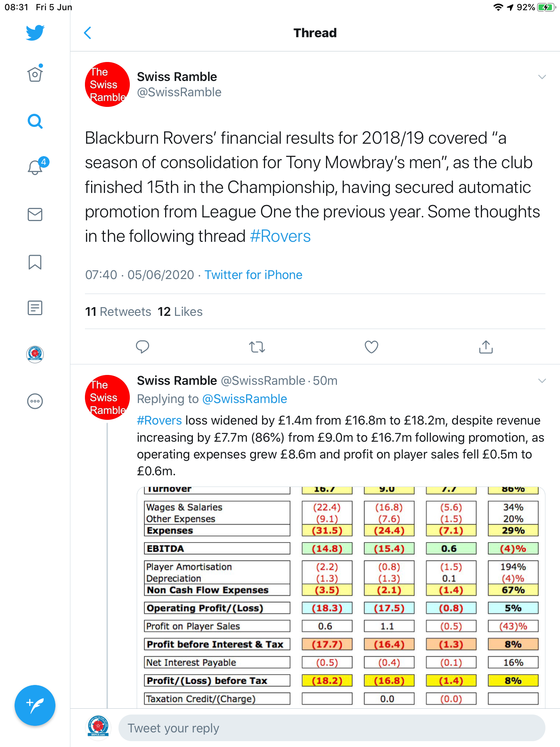Like the main tweet with the heart
The image size is (560, 747).
(x=372, y=347)
